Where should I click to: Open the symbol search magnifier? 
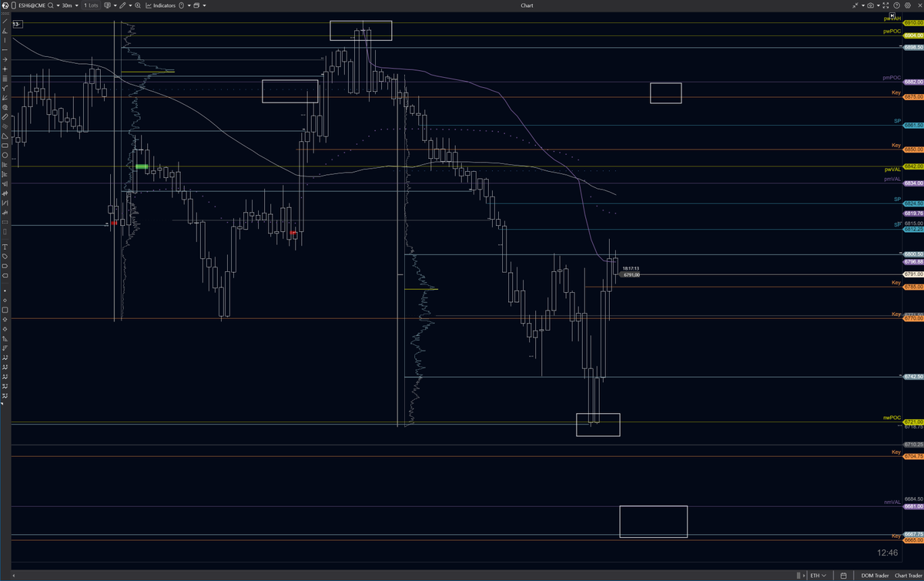pos(51,5)
